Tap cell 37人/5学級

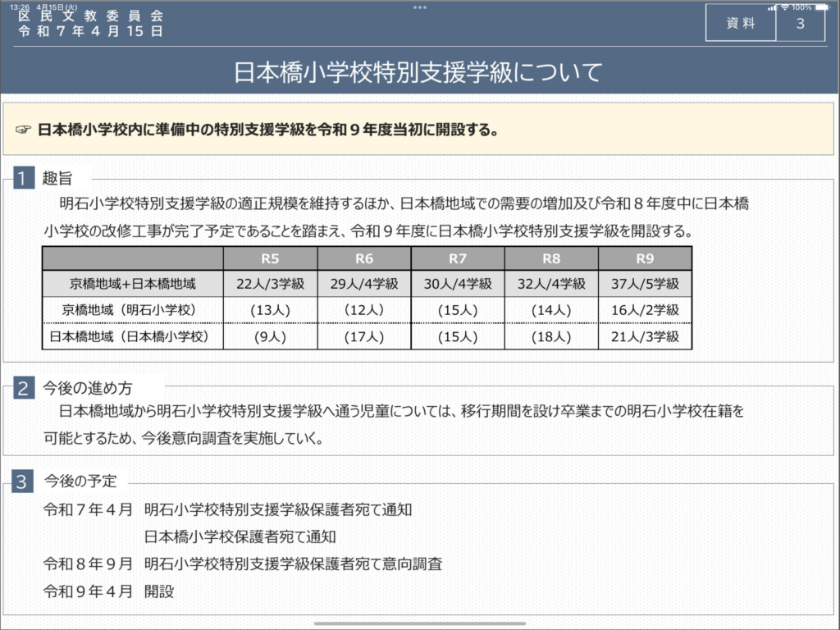click(645, 284)
